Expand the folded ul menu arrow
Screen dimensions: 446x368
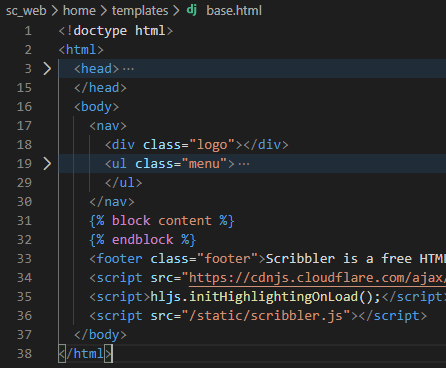click(x=47, y=163)
